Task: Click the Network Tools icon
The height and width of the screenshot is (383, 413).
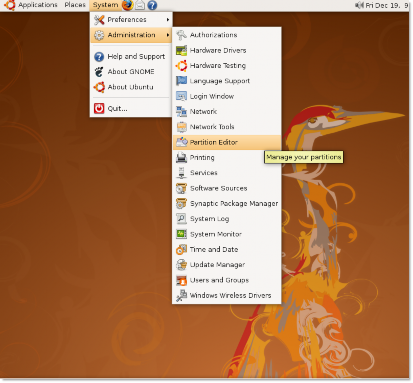Action: pyautogui.click(x=181, y=127)
